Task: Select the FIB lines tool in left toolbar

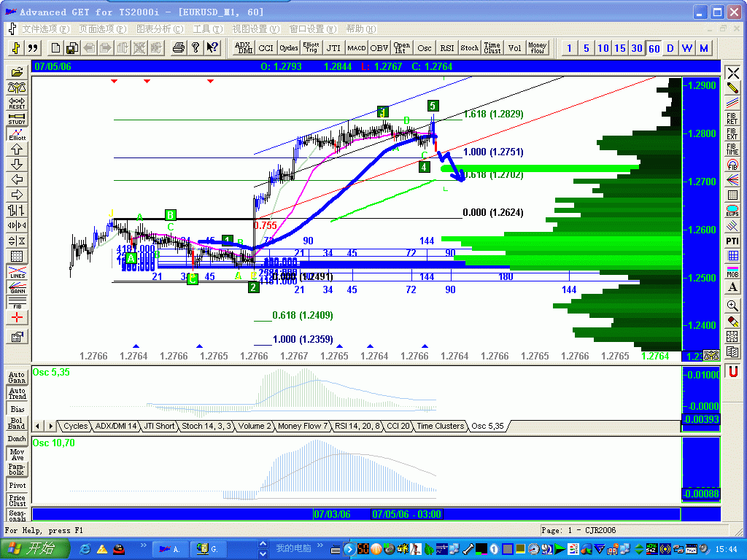Action: [x=18, y=303]
